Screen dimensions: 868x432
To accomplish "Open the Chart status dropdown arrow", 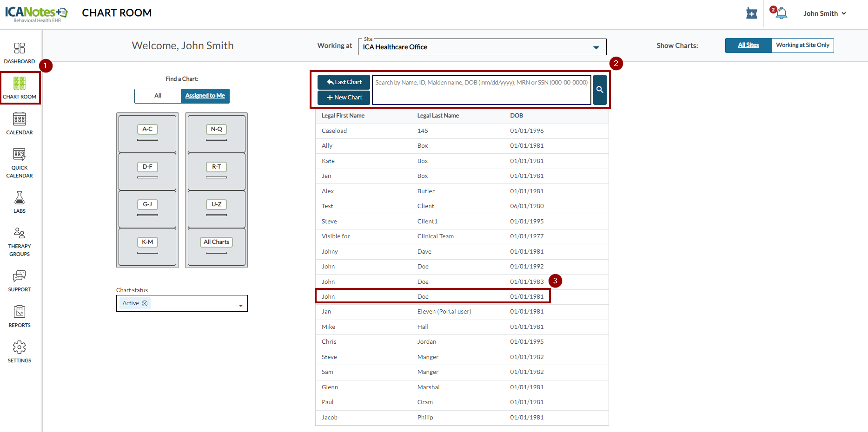I will pos(241,305).
